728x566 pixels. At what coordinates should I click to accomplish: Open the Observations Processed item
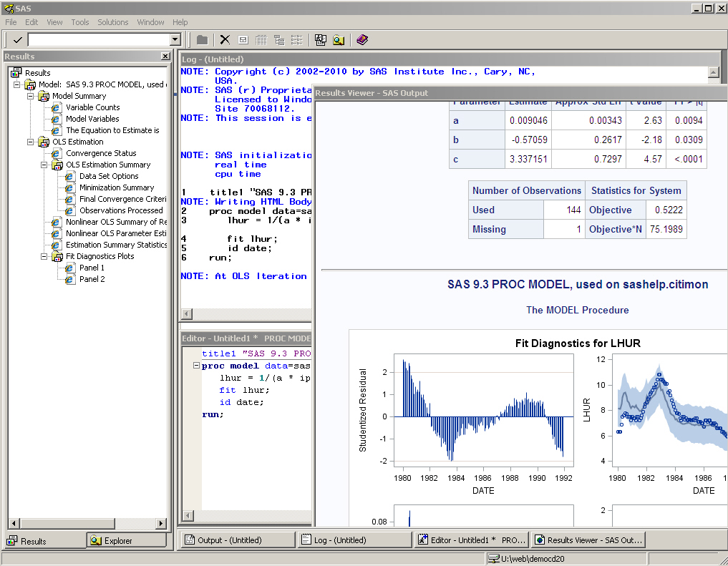point(121,210)
